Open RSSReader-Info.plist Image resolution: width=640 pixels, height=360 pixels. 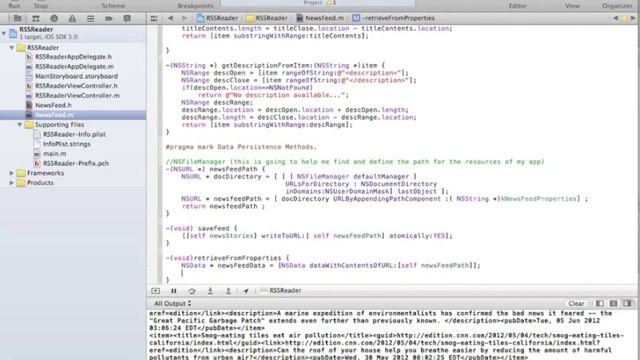74,134
